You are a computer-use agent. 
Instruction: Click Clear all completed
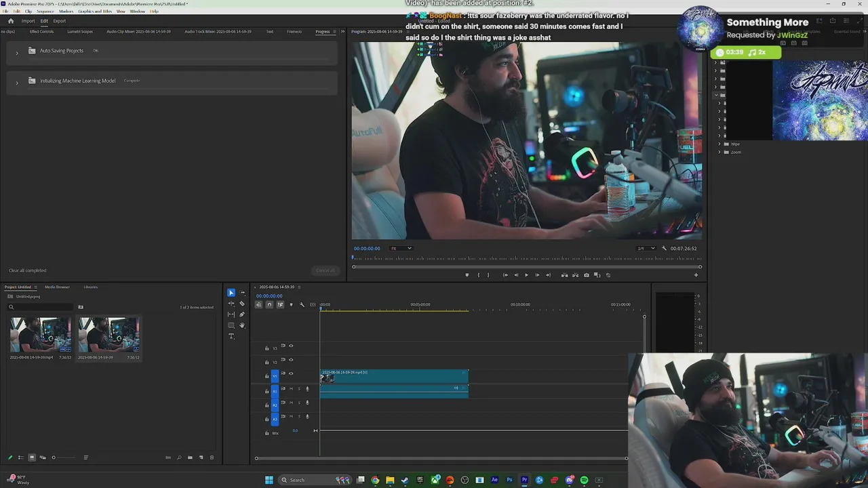click(x=28, y=270)
